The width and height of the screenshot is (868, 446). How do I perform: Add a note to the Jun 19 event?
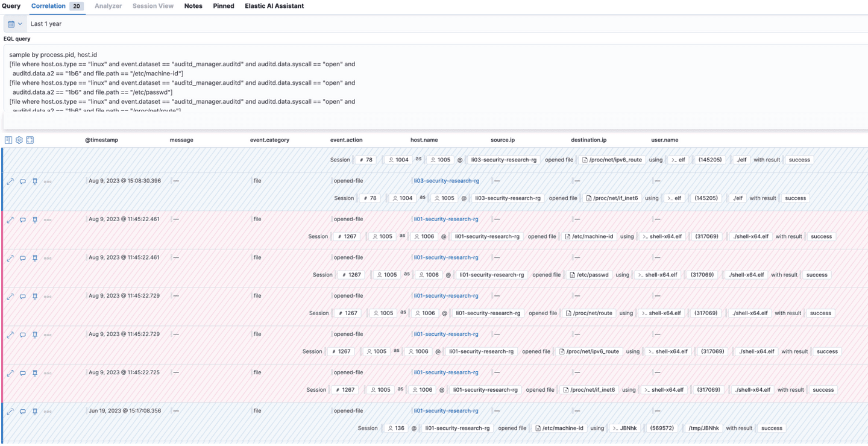point(22,411)
